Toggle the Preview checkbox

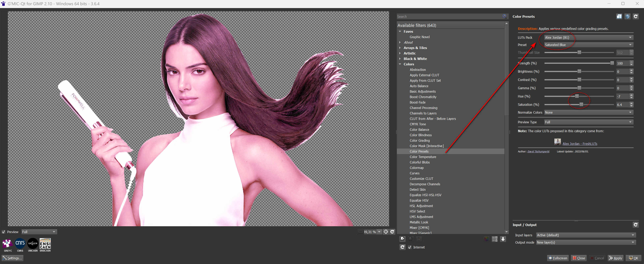(4, 232)
